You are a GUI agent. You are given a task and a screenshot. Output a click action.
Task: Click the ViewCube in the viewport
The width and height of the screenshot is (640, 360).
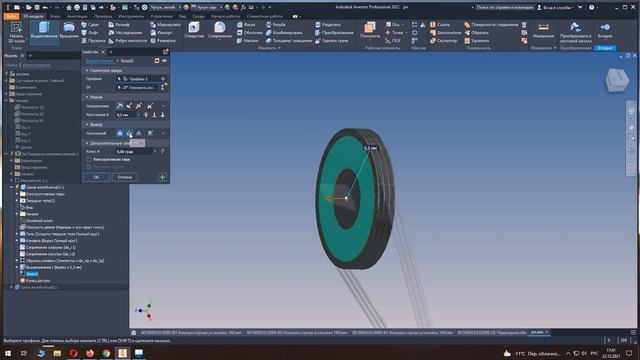pos(617,80)
